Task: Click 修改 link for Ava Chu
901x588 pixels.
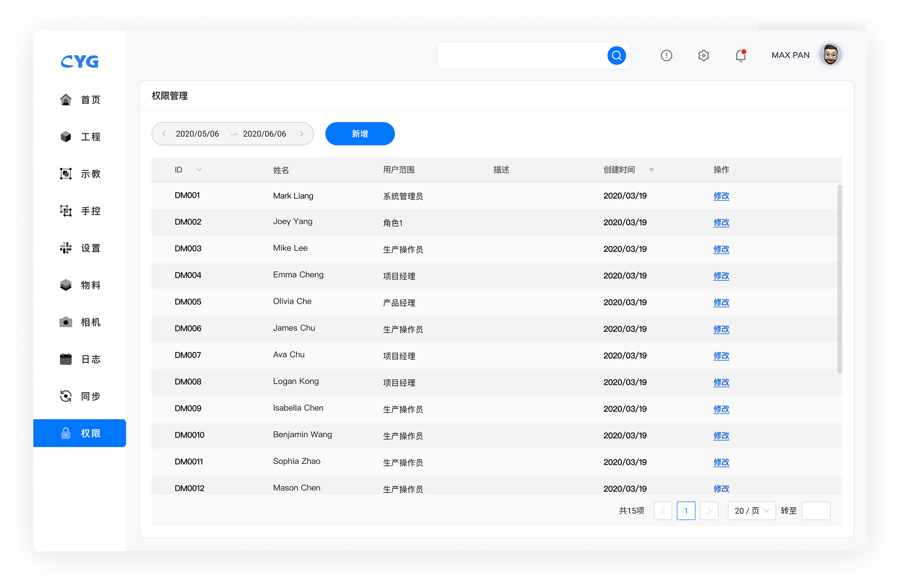Action: 721,356
